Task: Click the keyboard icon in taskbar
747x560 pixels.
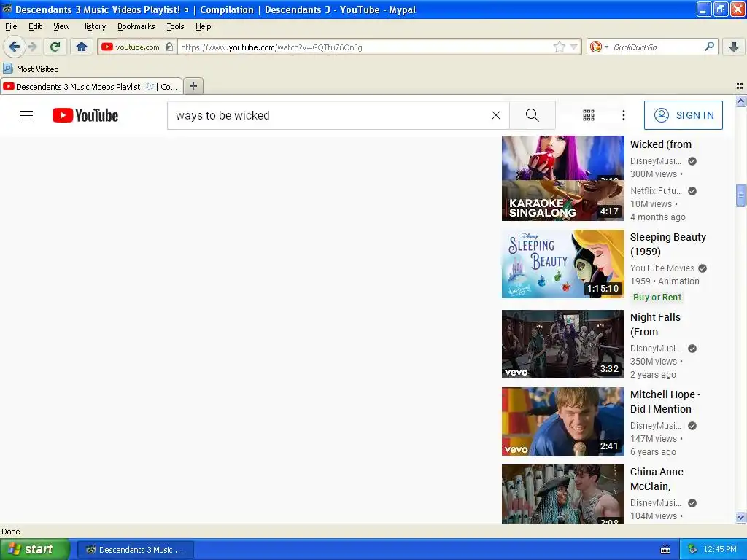Action: point(665,550)
